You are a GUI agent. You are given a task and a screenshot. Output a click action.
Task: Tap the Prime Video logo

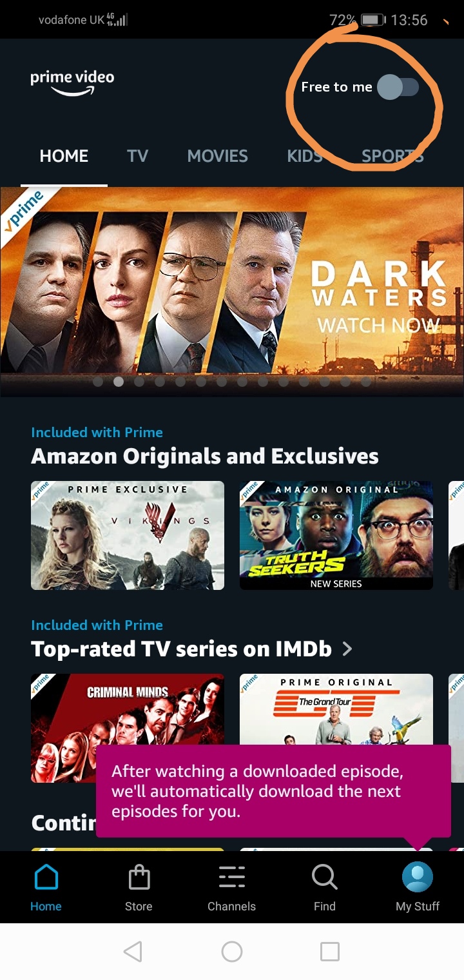coord(72,83)
